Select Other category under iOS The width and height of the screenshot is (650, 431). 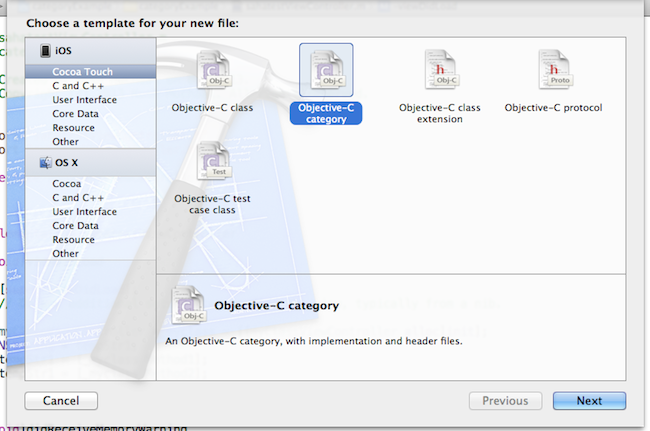(90, 142)
